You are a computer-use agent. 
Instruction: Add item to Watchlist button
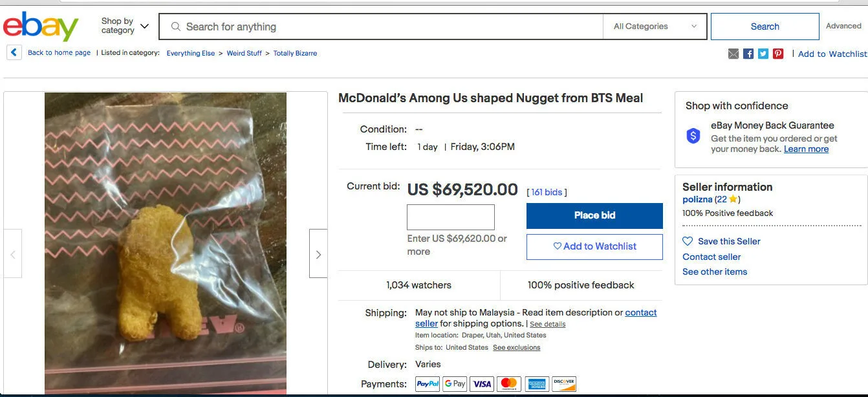pyautogui.click(x=594, y=246)
